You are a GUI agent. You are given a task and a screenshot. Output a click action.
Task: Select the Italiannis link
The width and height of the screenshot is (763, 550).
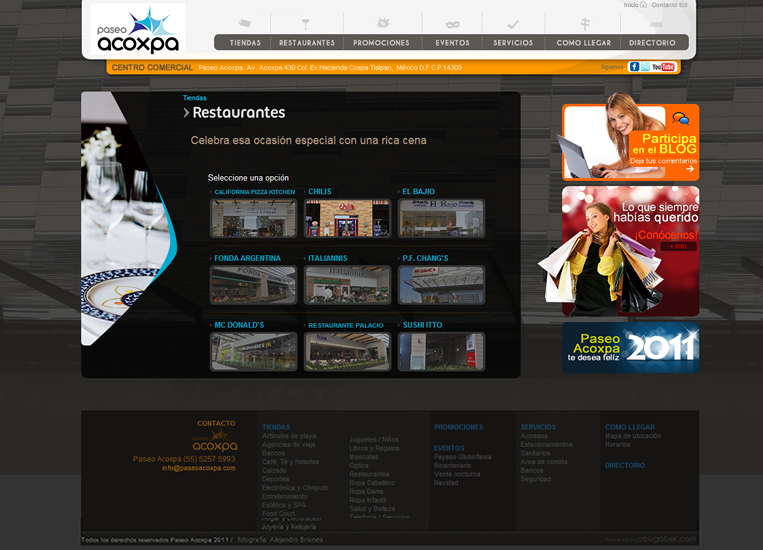tap(328, 258)
